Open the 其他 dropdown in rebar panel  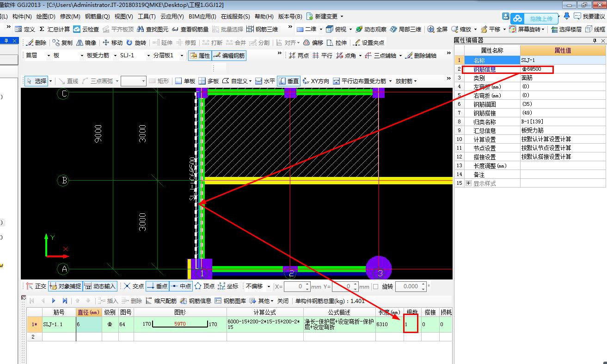pyautogui.click(x=262, y=301)
